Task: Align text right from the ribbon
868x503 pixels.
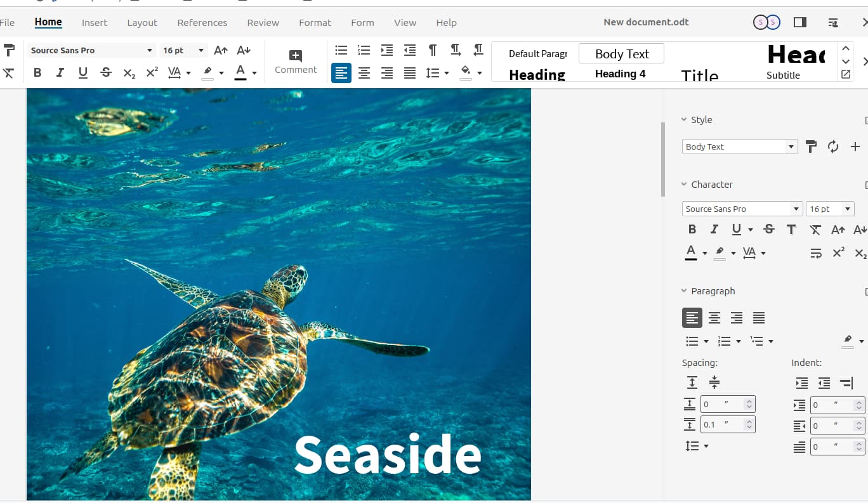Action: click(387, 73)
